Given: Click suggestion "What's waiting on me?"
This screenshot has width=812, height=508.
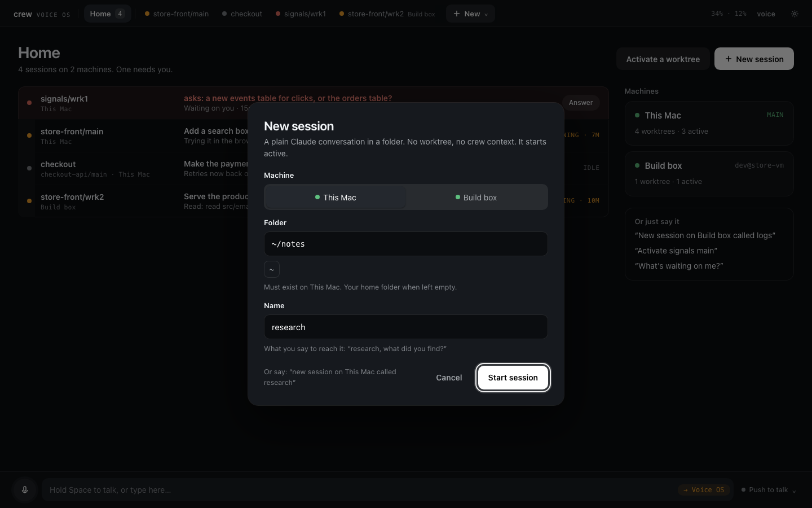Looking at the screenshot, I should coord(679,266).
